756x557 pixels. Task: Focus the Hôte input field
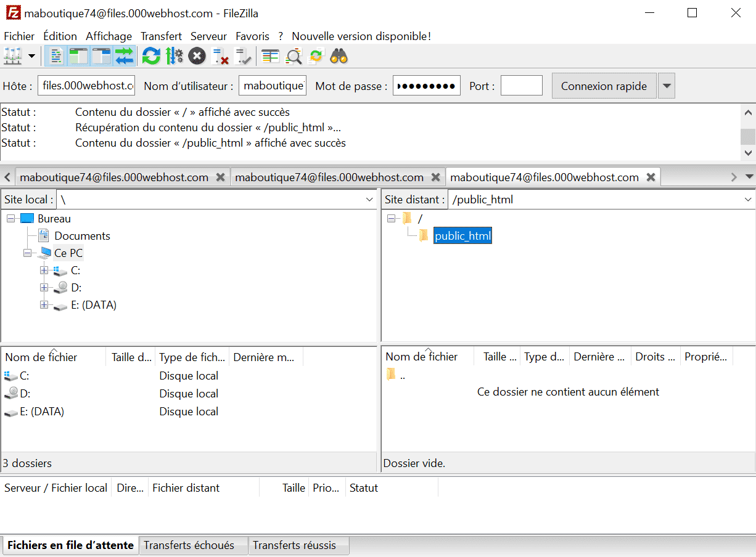point(86,86)
